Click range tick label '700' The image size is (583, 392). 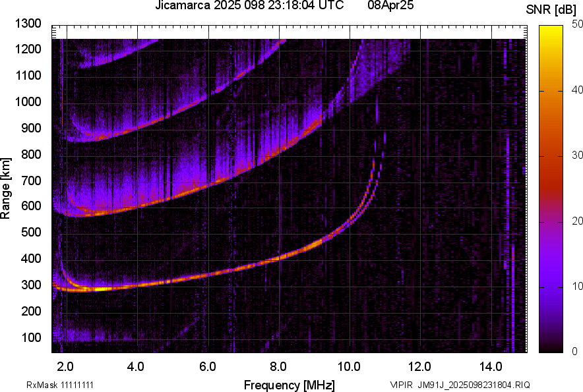[31, 181]
